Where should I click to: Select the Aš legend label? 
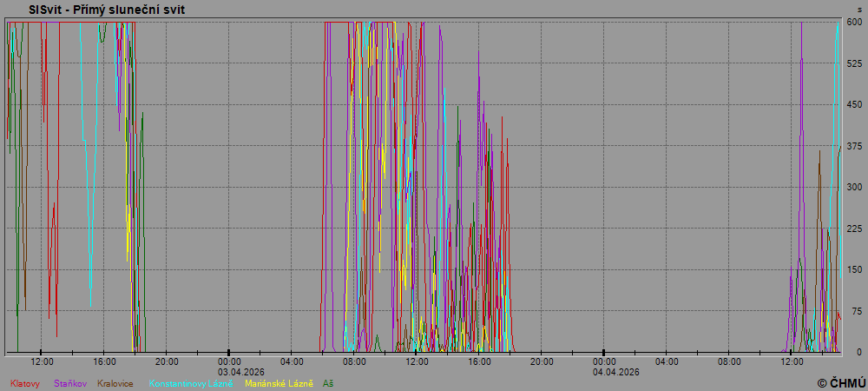328,383
